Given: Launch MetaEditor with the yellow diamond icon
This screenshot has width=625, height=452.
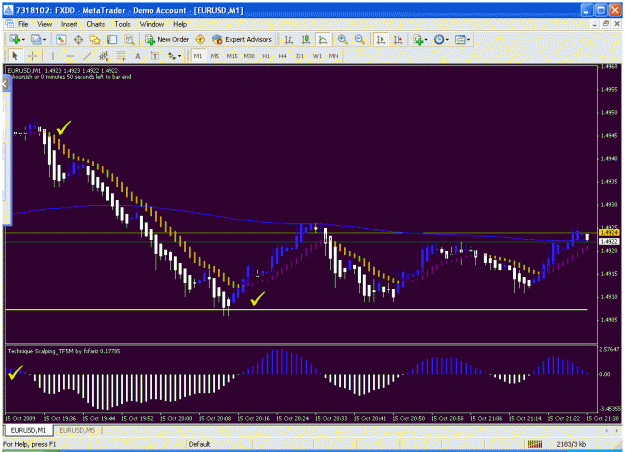Looking at the screenshot, I should (200, 39).
